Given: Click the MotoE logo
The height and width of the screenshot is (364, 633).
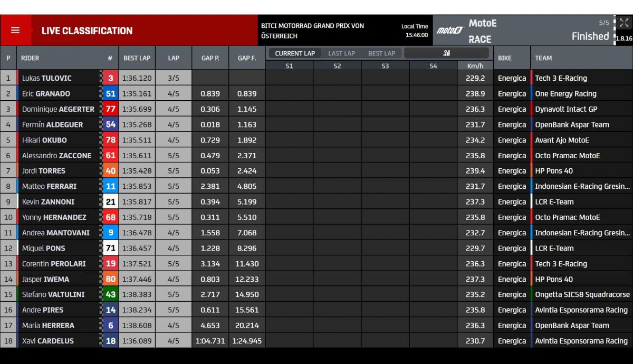Looking at the screenshot, I should 449,31.
